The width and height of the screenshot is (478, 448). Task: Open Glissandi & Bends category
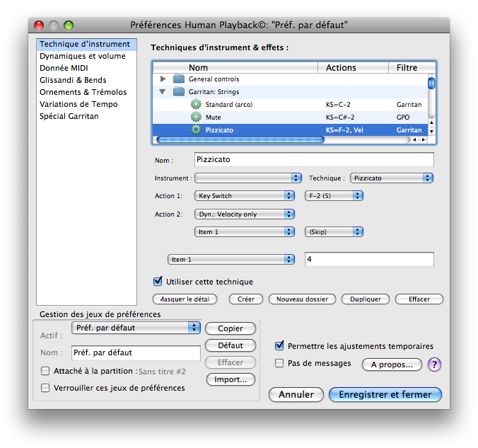click(x=73, y=80)
